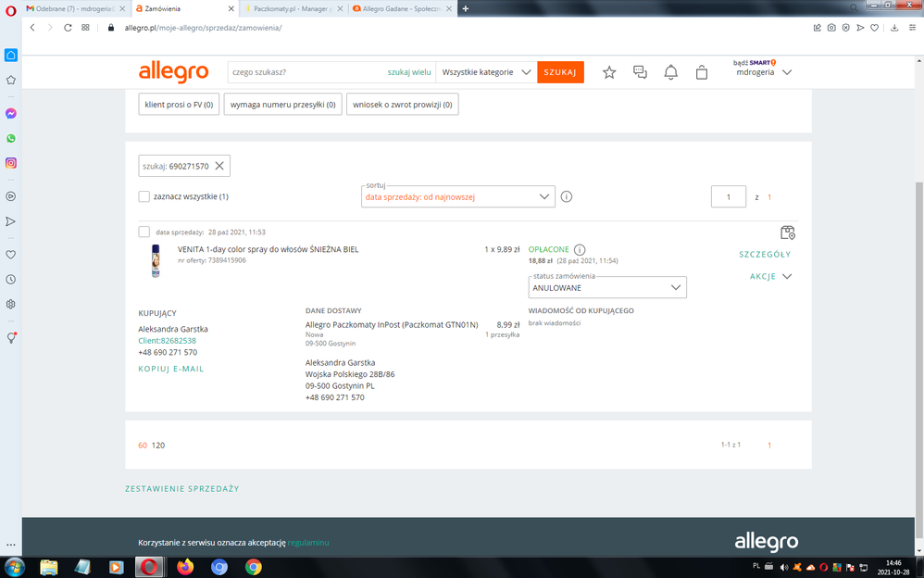Open Opera sidebar home icon
This screenshot has height=578, width=924.
pos(10,55)
